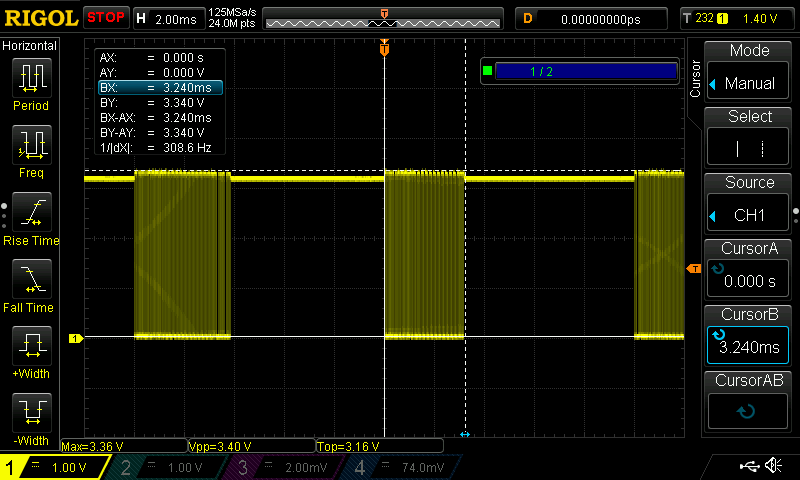Select the Freq measurement icon
800x480 pixels.
(x=32, y=145)
